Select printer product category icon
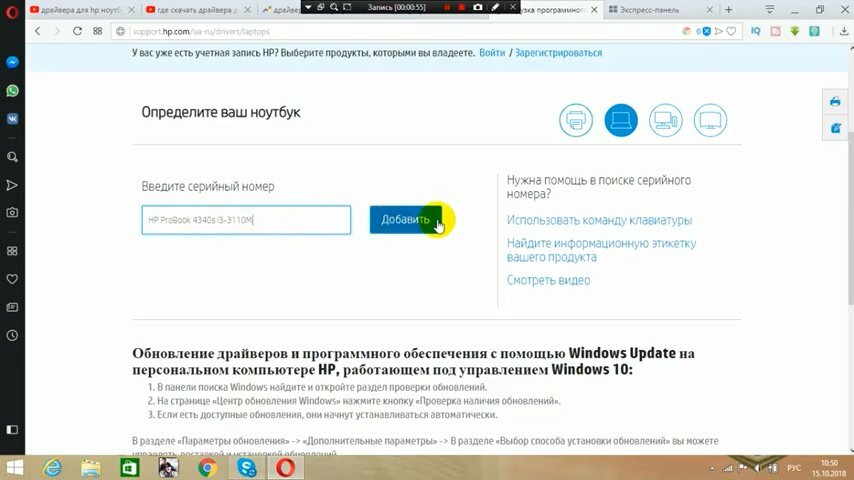Image resolution: width=854 pixels, height=480 pixels. pyautogui.click(x=576, y=120)
